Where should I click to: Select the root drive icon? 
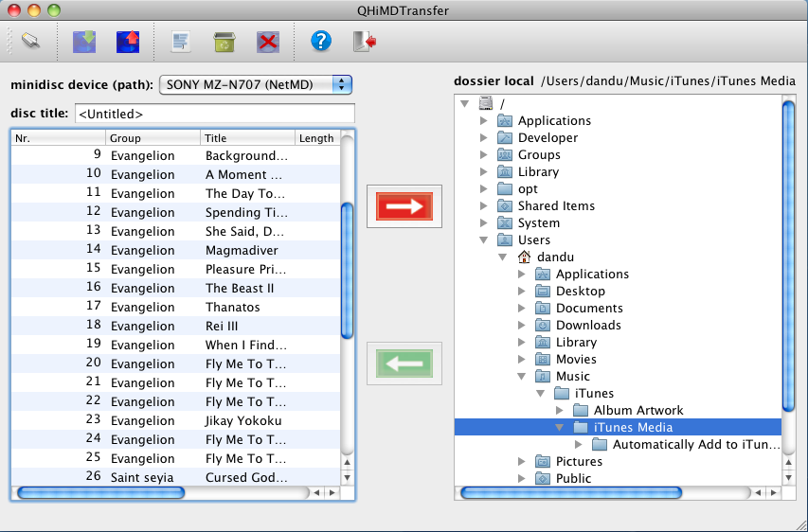coord(485,103)
